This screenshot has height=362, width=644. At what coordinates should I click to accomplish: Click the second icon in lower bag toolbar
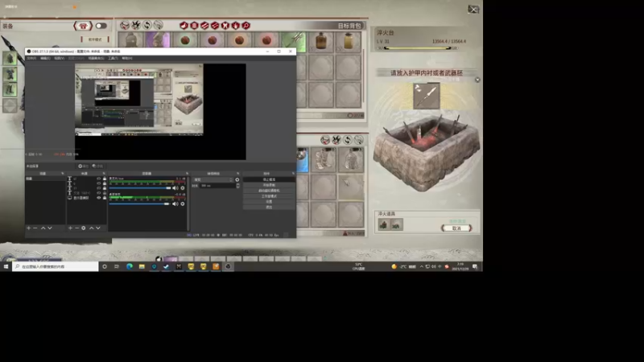coord(336,140)
